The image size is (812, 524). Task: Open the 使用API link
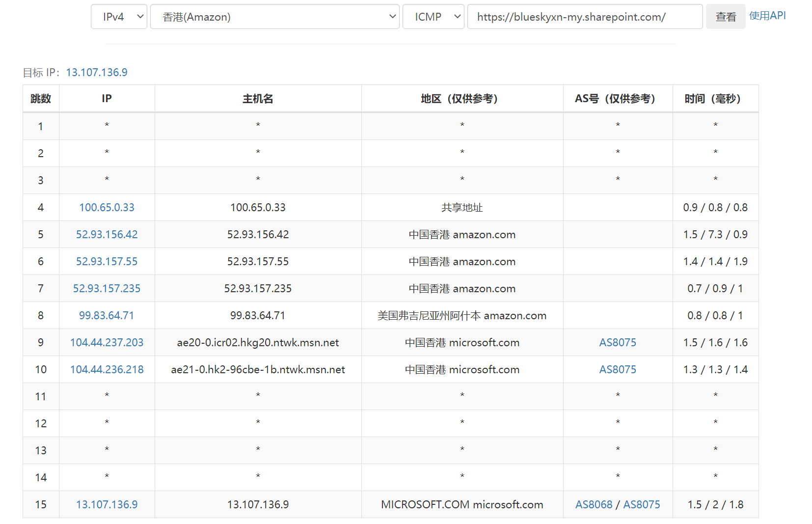tap(767, 16)
